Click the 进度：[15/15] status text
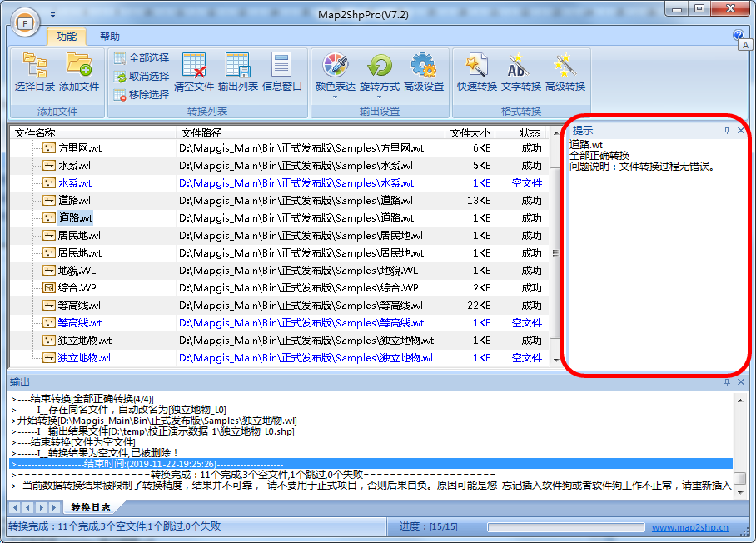 pos(428,526)
